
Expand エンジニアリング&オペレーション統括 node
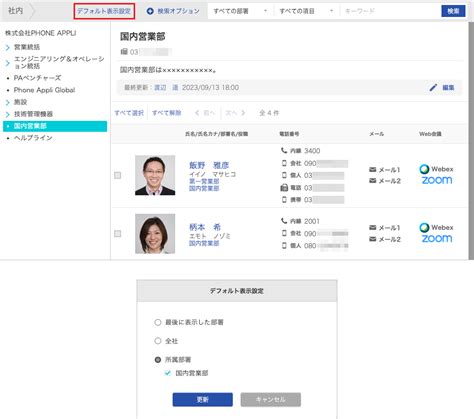[x=8, y=63]
